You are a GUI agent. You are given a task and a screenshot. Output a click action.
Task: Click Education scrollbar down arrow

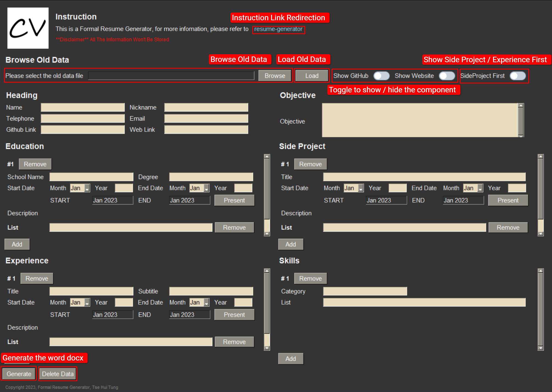(267, 234)
